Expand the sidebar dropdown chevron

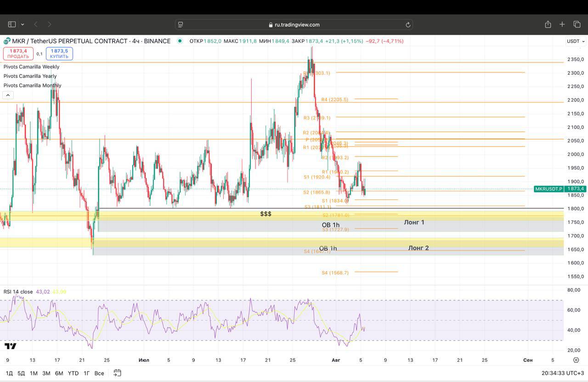23,24
